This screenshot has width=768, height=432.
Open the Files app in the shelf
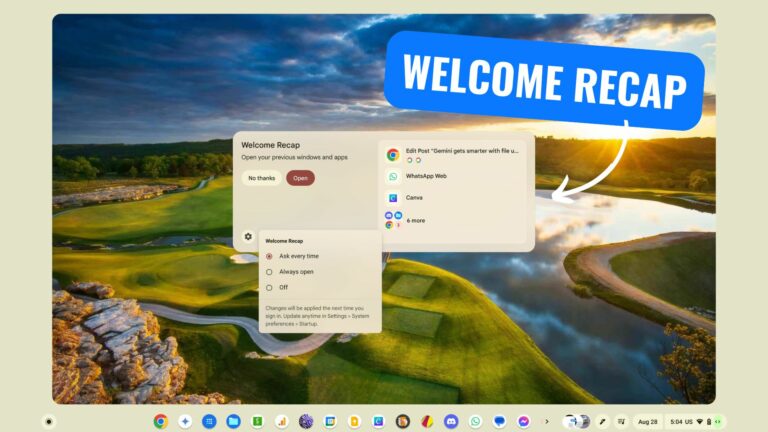click(x=233, y=421)
